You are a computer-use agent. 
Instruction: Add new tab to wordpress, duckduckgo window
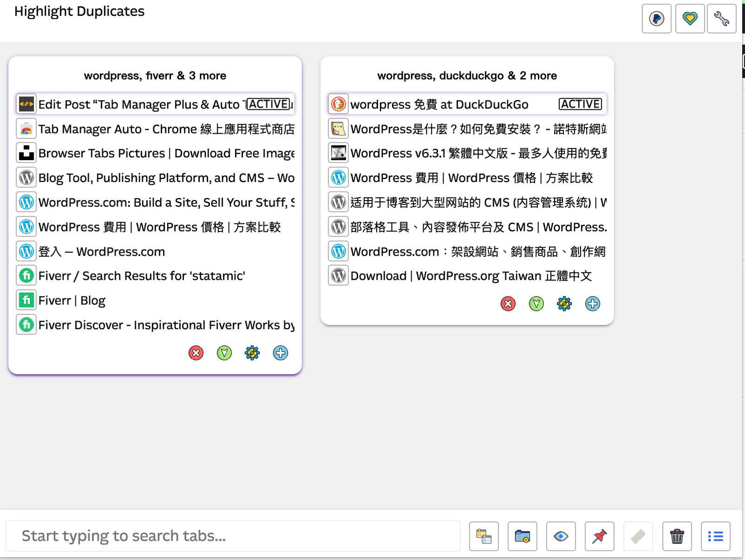coord(592,304)
